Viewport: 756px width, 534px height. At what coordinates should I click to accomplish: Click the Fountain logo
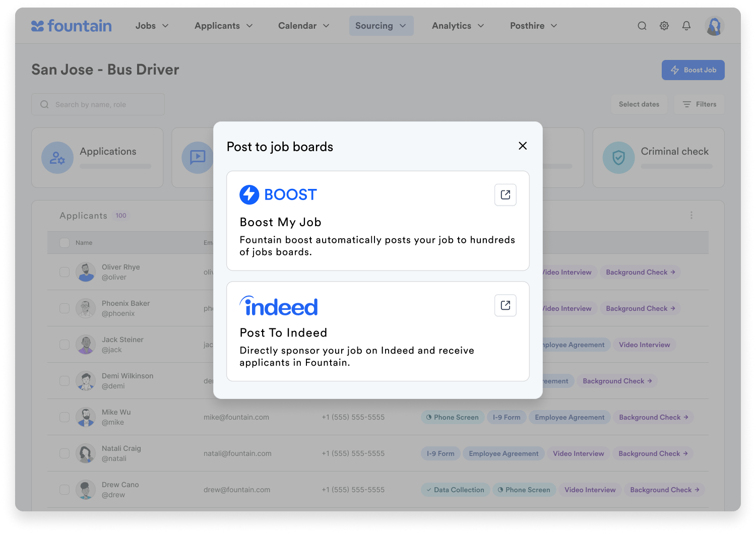(x=72, y=26)
